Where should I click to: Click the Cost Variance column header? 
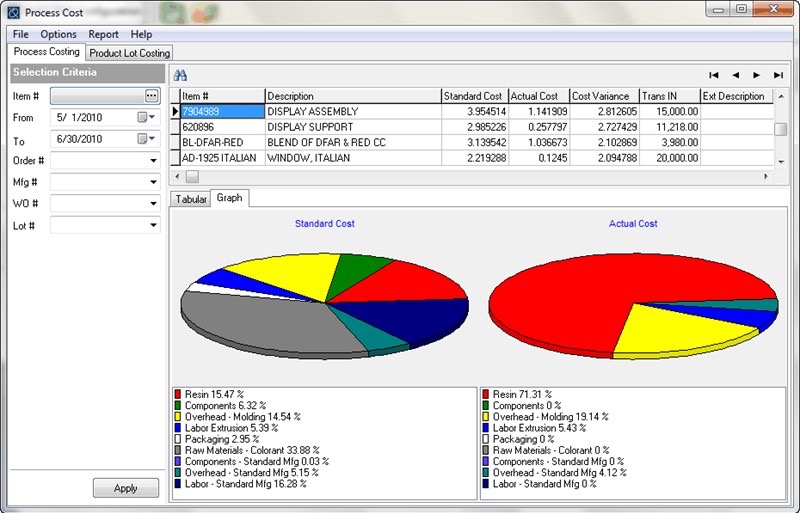[x=603, y=96]
